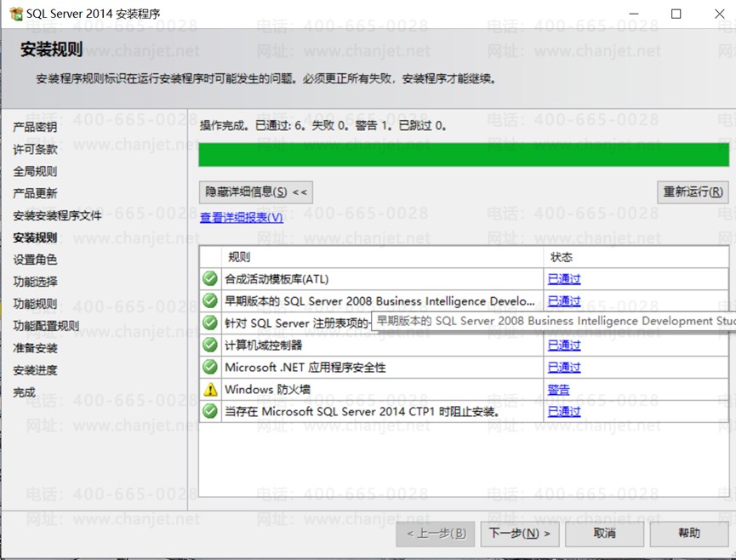The width and height of the screenshot is (736, 560).
Task: Click the green check icon beside 合成活动模板库(ATL)
Action: pos(210,279)
